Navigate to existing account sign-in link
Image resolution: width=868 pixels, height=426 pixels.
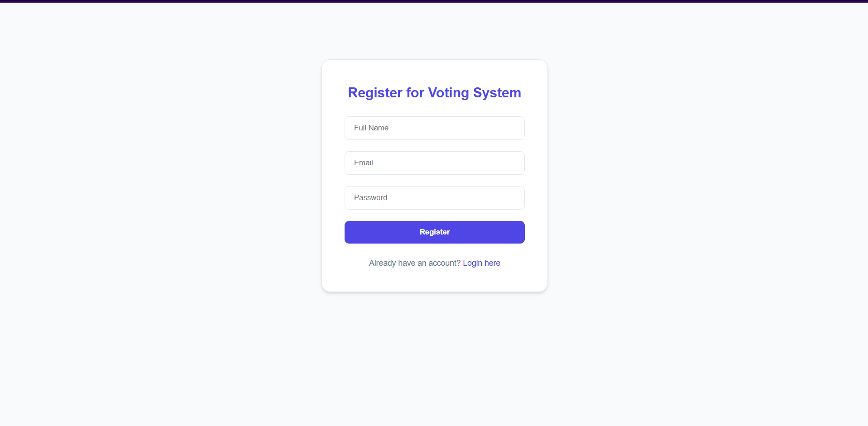481,263
